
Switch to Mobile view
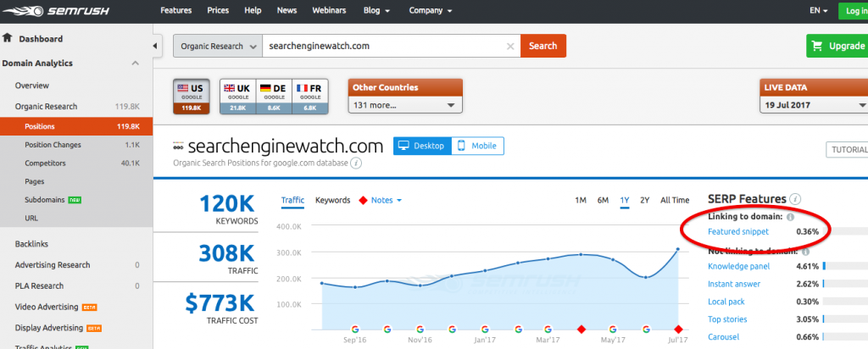478,146
